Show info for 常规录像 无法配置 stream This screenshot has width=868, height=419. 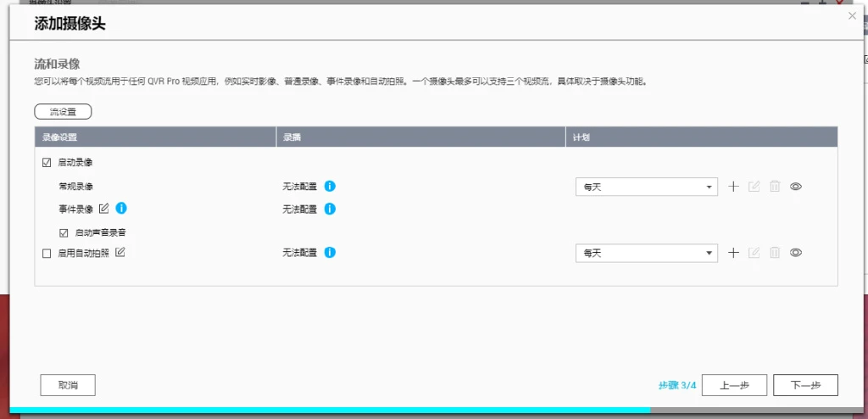[x=330, y=187]
